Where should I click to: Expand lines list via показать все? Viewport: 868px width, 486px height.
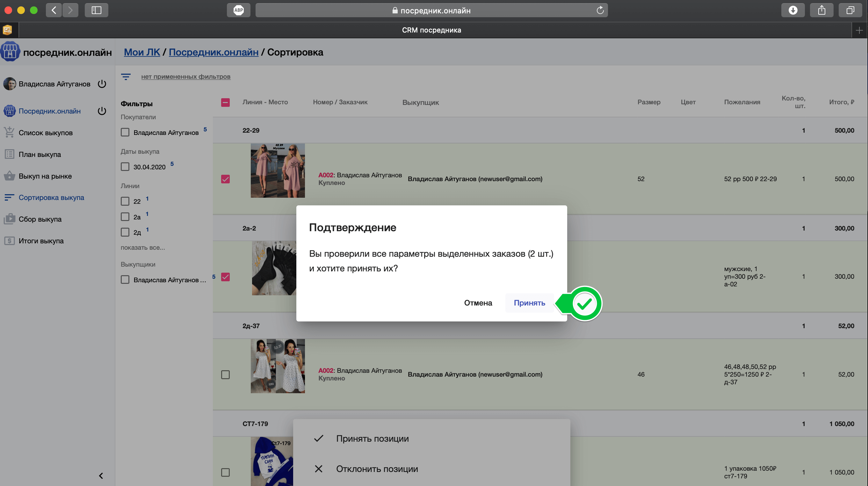tap(143, 247)
